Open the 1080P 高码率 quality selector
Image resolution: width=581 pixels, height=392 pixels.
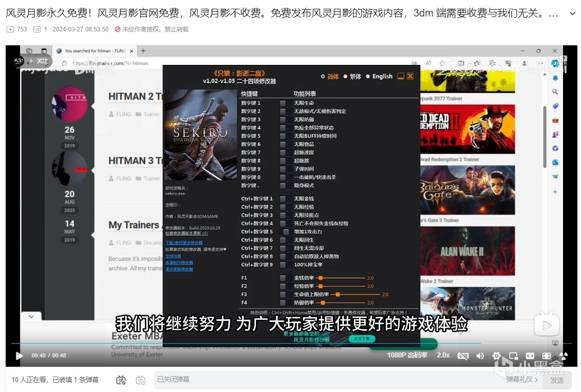[x=407, y=355]
